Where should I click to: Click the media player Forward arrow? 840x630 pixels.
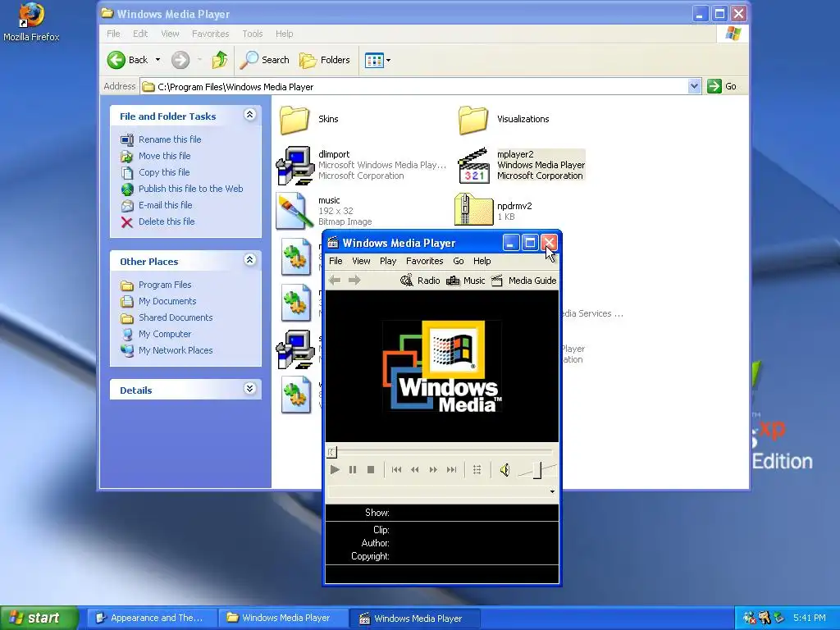[354, 281]
